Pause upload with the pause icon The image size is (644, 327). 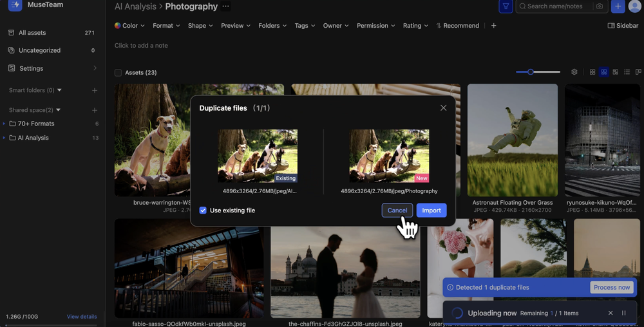[623, 313]
